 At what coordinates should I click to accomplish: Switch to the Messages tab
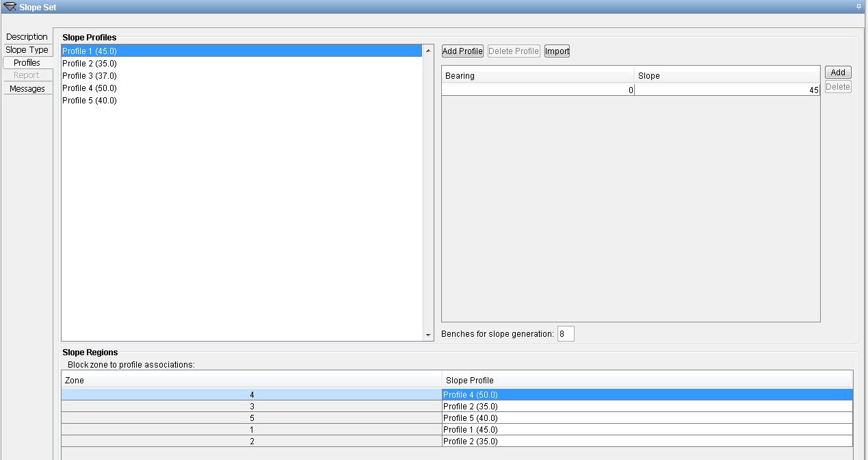click(27, 88)
